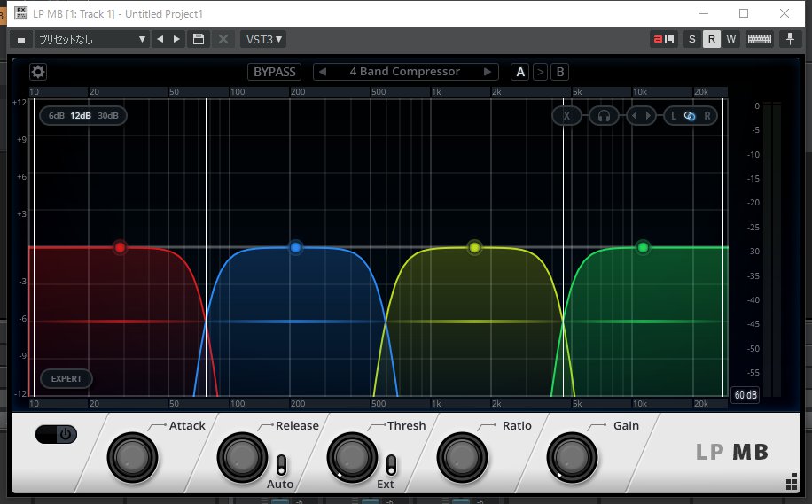Go to next preset arrow
This screenshot has height=504, width=812.
[488, 72]
